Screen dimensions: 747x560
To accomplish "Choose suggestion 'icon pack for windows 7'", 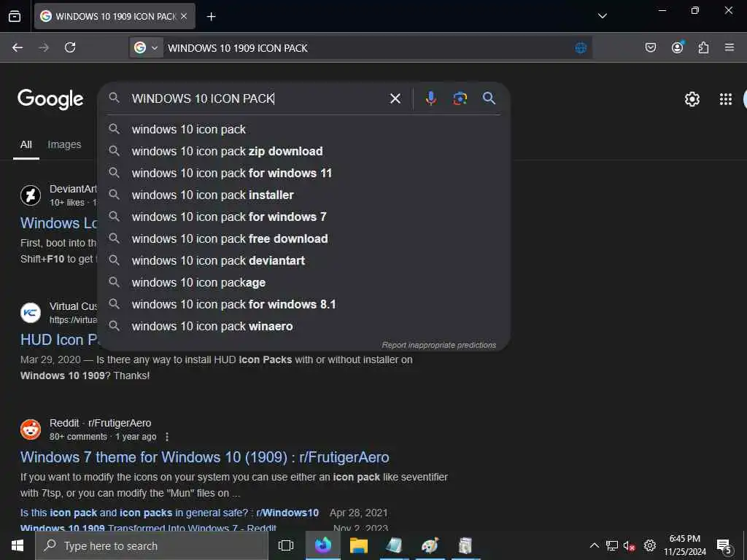I will pyautogui.click(x=304, y=217).
